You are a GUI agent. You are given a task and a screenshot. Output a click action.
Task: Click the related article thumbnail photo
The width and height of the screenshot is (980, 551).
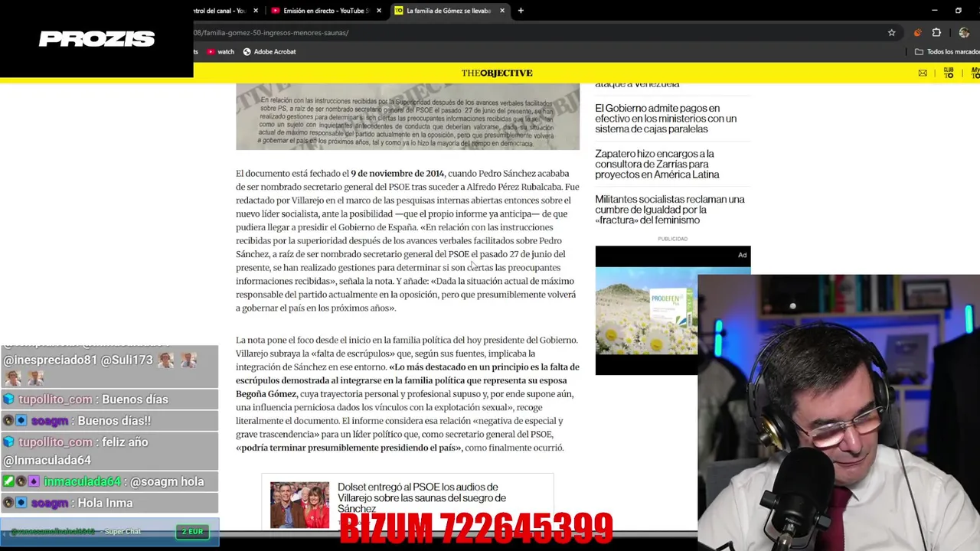[x=299, y=504]
